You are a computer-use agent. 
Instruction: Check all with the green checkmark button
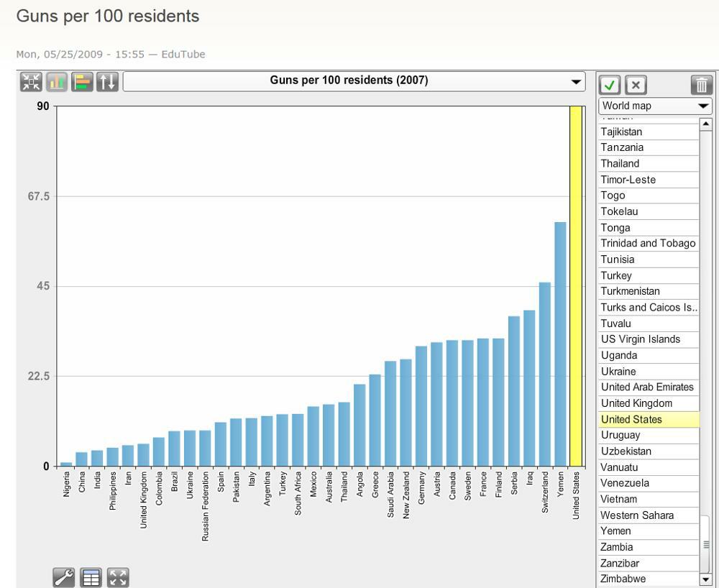610,86
